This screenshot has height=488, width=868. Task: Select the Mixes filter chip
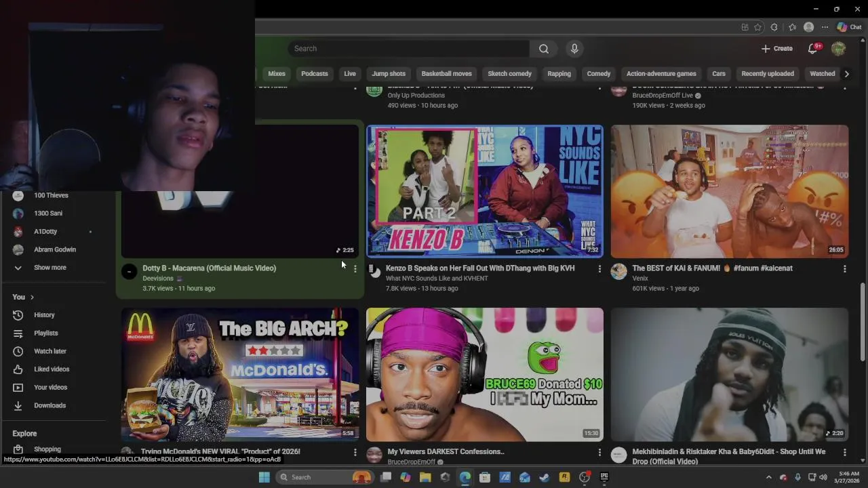(x=277, y=74)
